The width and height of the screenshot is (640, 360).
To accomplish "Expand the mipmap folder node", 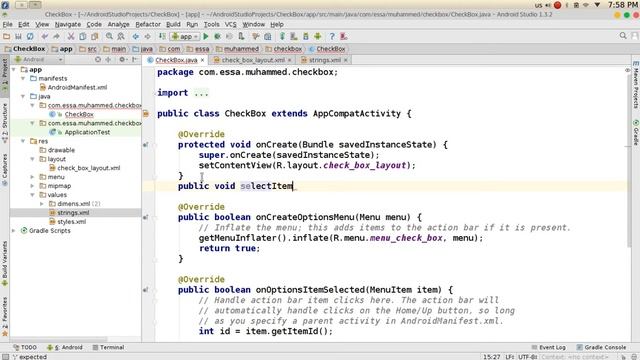I will (33, 186).
